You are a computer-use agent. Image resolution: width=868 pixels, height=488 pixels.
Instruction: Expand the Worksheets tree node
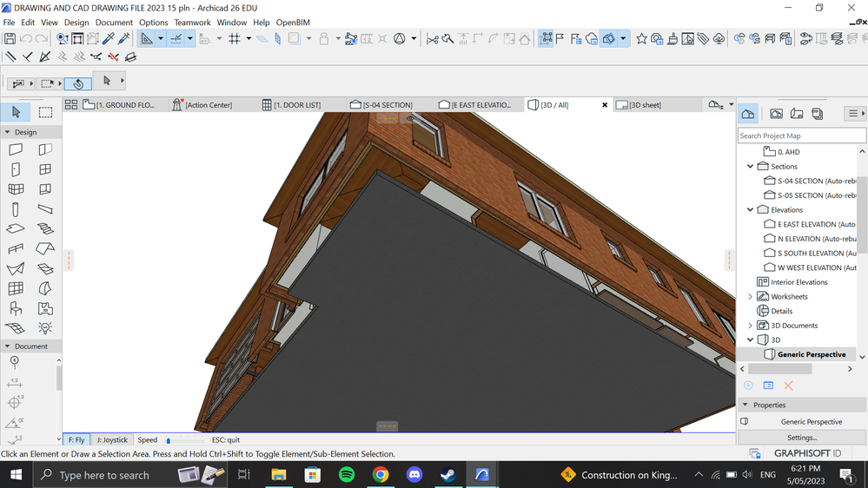click(x=751, y=297)
